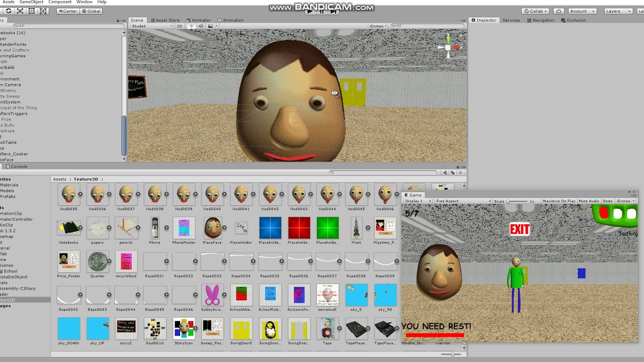
Task: Open Free Aspect dropdown
Action: point(463,201)
